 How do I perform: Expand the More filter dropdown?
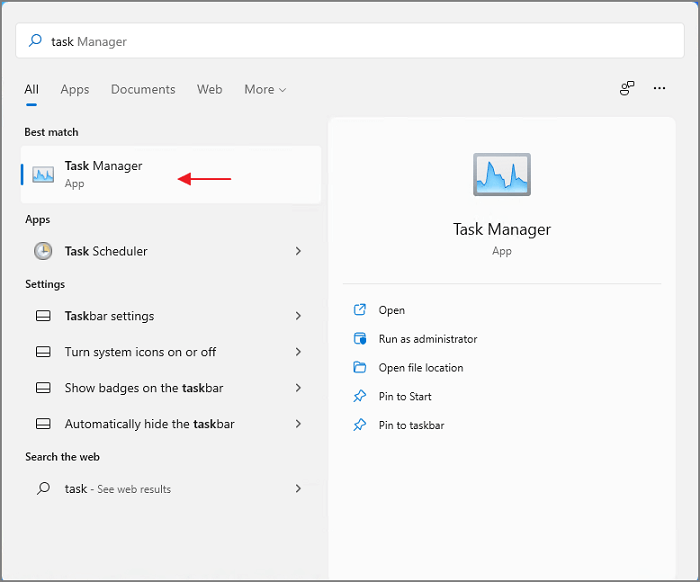click(265, 89)
